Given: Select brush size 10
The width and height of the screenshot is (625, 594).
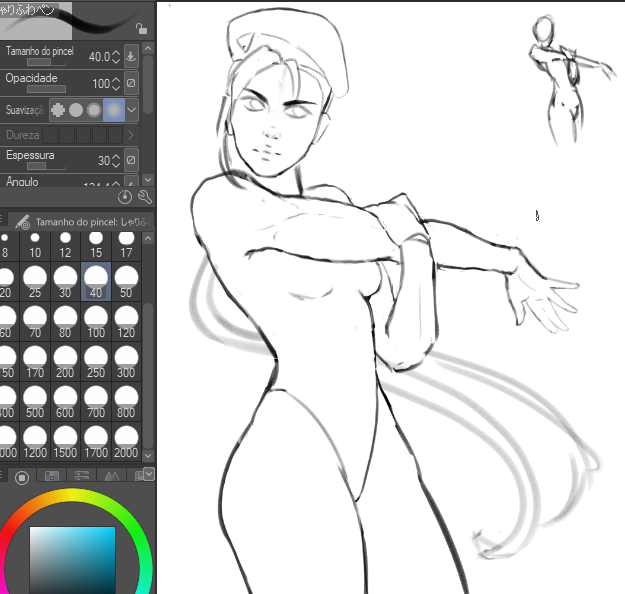Looking at the screenshot, I should point(35,246).
